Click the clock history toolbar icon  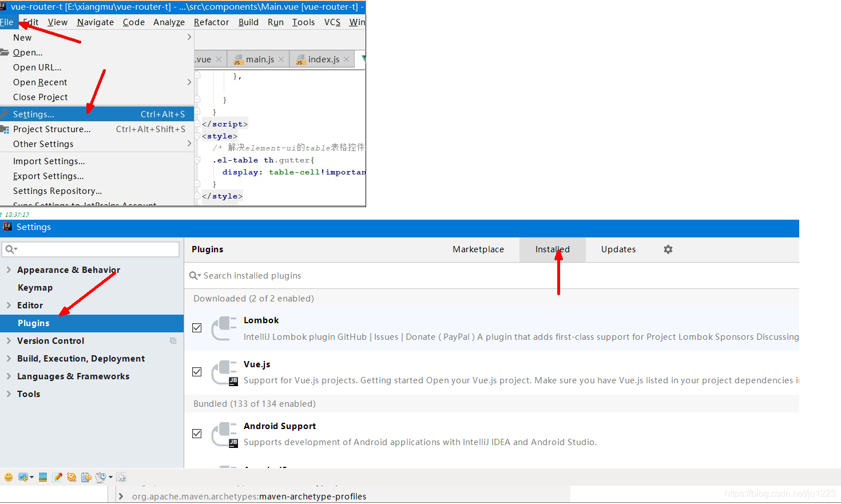point(101,477)
